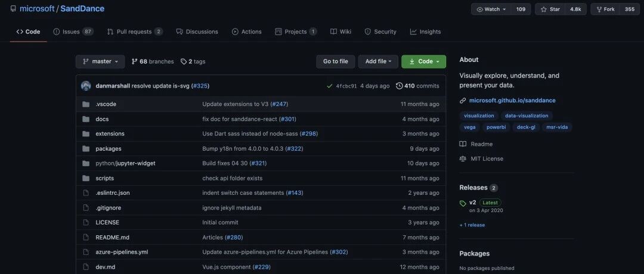Screen dimensions: 644x274
Task: Click the deck-gl topic tag
Action: coord(526,127)
